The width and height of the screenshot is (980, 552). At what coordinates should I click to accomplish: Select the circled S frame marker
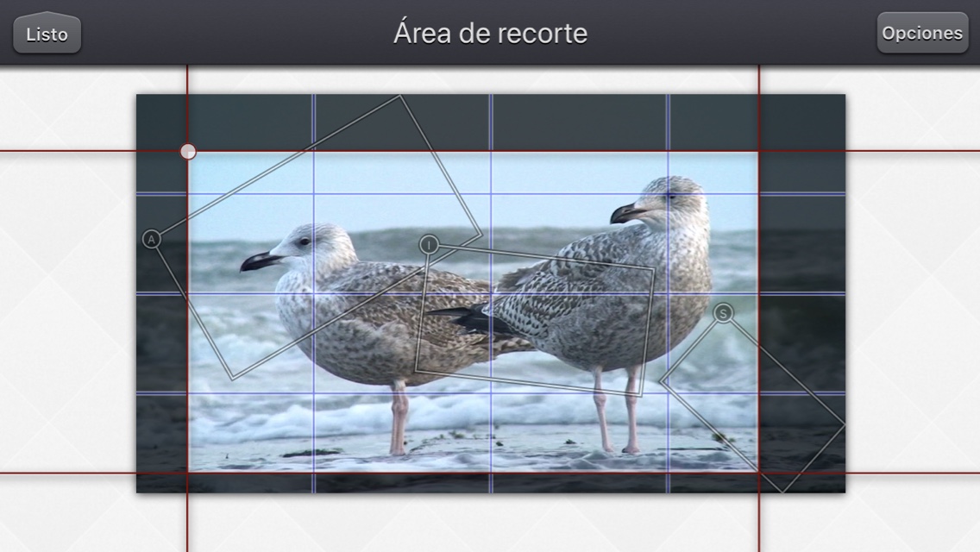(x=723, y=313)
